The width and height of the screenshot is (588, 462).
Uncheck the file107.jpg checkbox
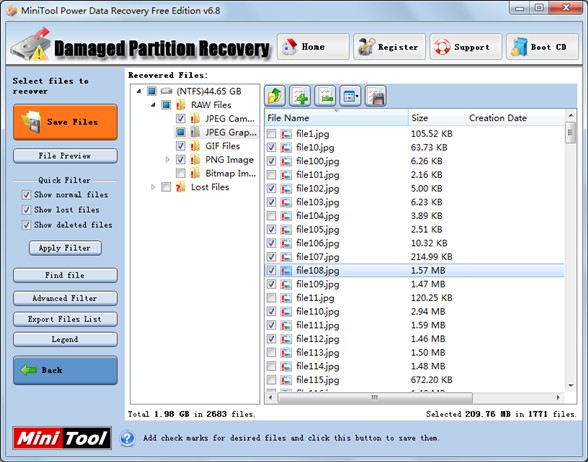pos(272,257)
